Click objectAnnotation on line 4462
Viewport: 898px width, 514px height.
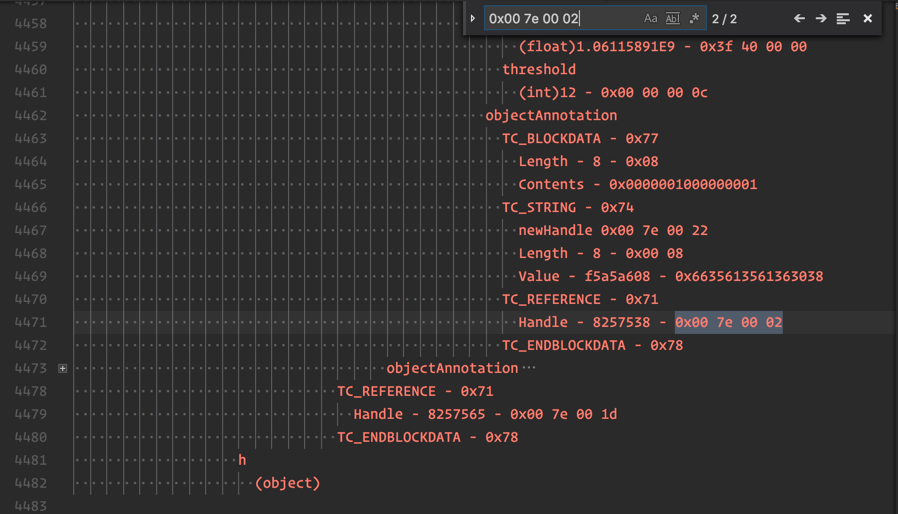[551, 115]
